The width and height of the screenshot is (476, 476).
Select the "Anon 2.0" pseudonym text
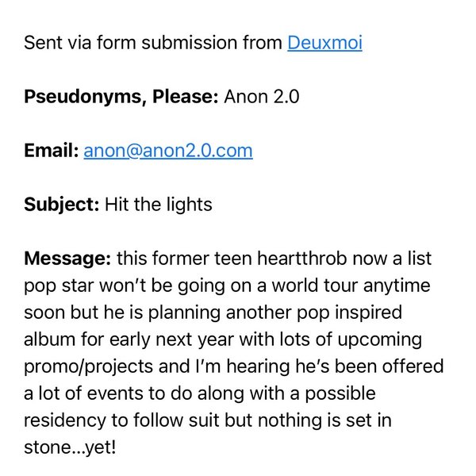(x=262, y=97)
